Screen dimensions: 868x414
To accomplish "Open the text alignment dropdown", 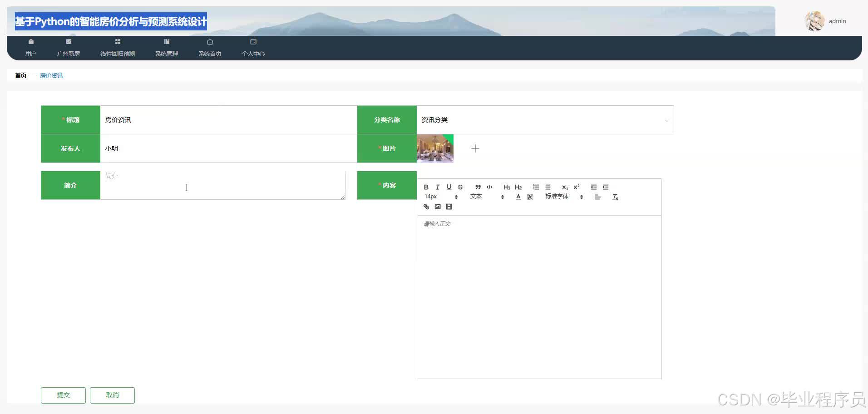I will click(x=597, y=197).
